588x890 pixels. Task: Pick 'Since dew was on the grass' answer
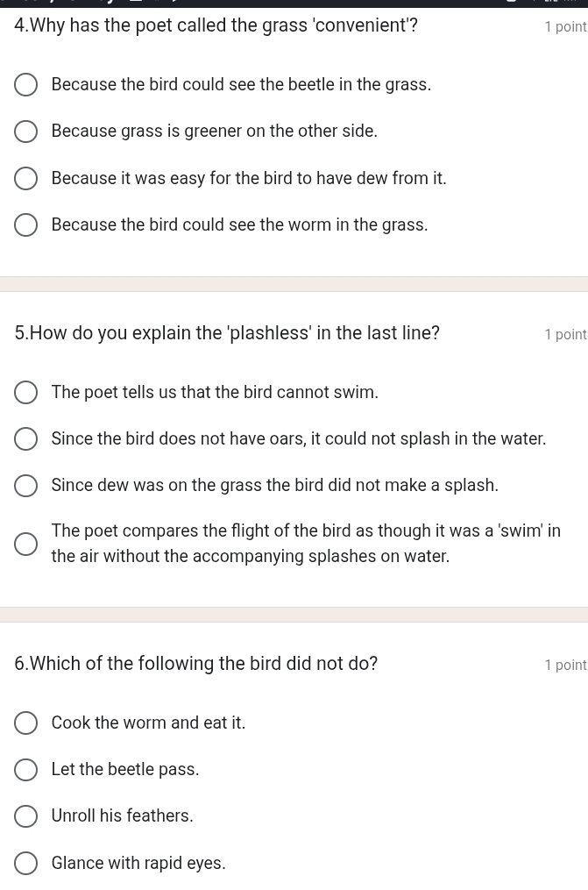[x=26, y=486]
